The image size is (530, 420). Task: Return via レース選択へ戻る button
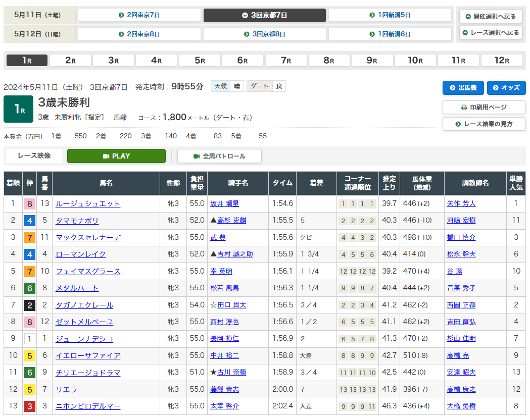click(491, 32)
